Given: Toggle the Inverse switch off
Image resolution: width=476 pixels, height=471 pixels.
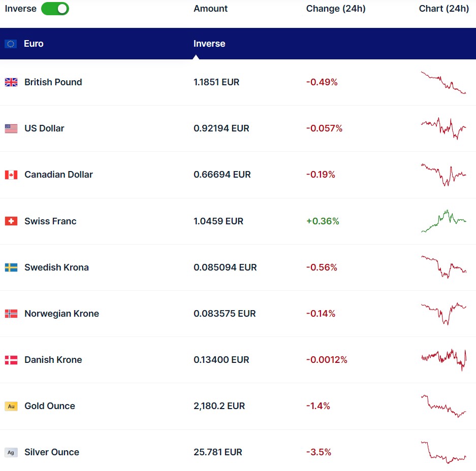Looking at the screenshot, I should tap(55, 9).
